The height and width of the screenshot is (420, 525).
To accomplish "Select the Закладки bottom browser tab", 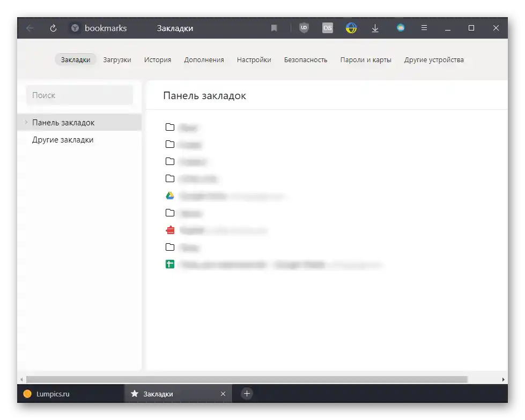I will (178, 394).
